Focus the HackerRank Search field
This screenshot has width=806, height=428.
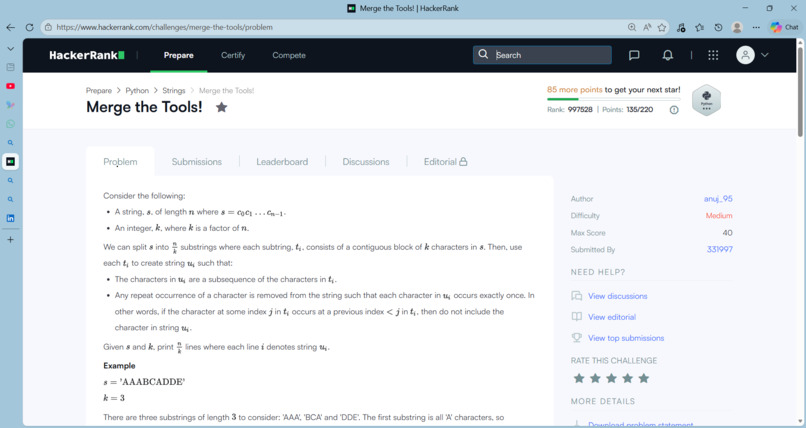click(x=542, y=55)
